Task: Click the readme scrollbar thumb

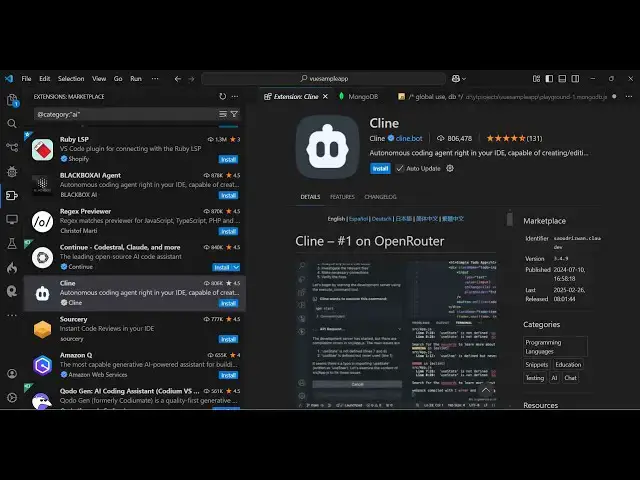Action: [x=509, y=219]
